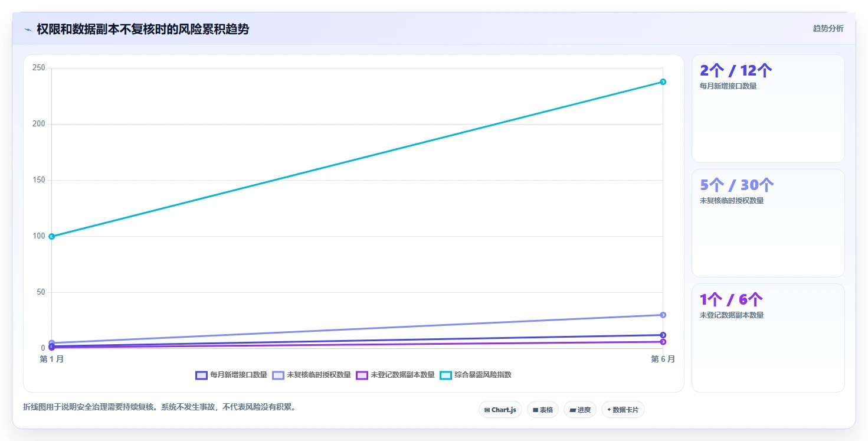Click the 表格 tag pill
The image size is (868, 441).
[543, 410]
